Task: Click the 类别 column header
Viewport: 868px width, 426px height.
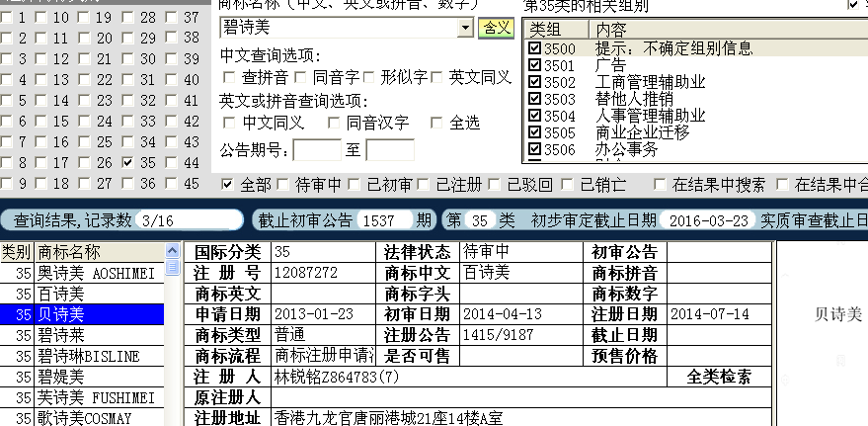Action: 17,252
